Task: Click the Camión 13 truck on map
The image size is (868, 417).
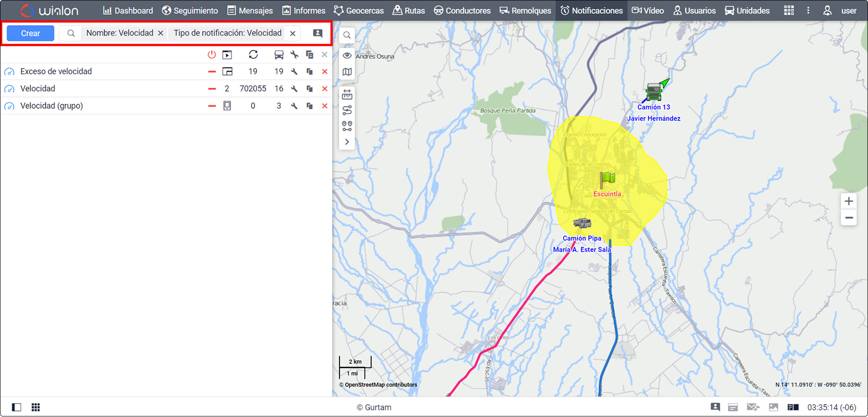Action: (x=654, y=92)
